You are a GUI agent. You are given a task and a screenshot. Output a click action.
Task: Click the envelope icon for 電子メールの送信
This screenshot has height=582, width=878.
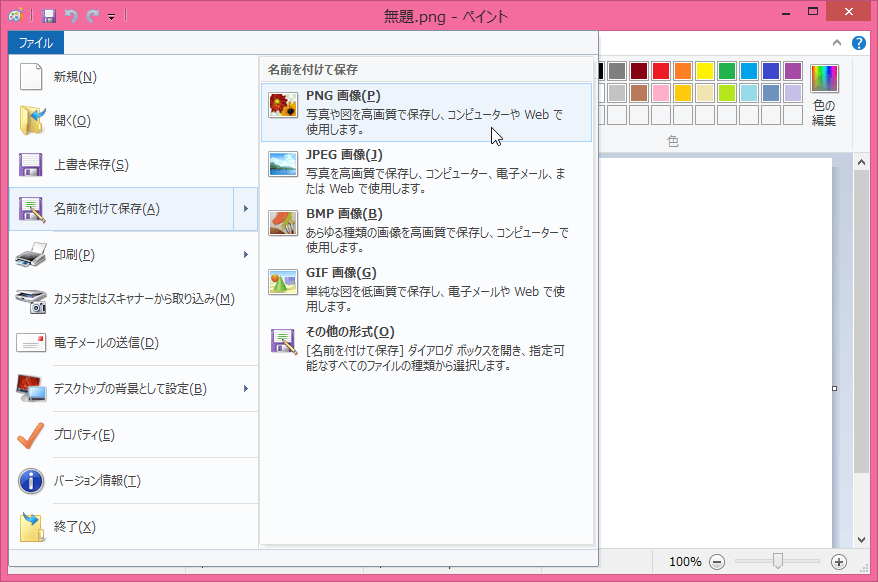(31, 342)
